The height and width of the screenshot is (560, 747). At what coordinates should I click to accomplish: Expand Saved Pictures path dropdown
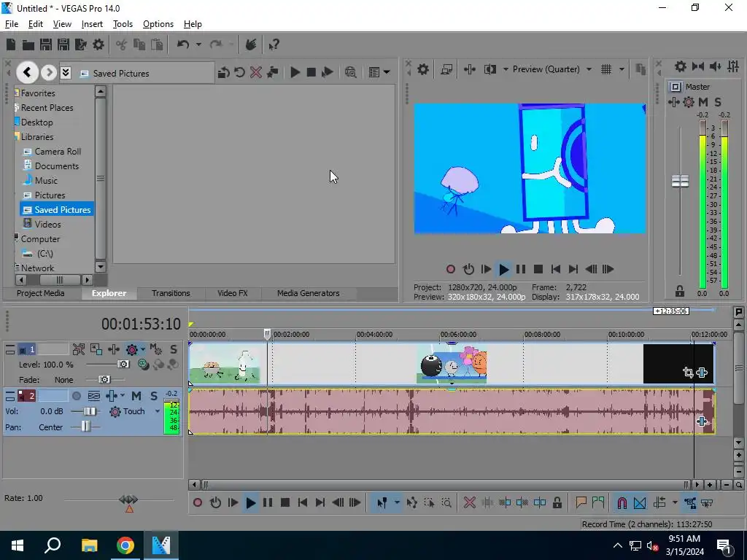66,72
